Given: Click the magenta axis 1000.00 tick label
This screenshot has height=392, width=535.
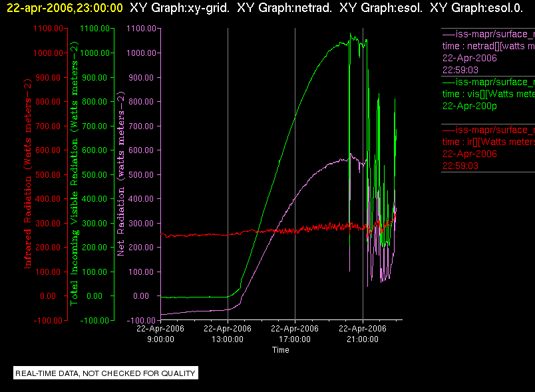Looking at the screenshot, I should tap(141, 53).
